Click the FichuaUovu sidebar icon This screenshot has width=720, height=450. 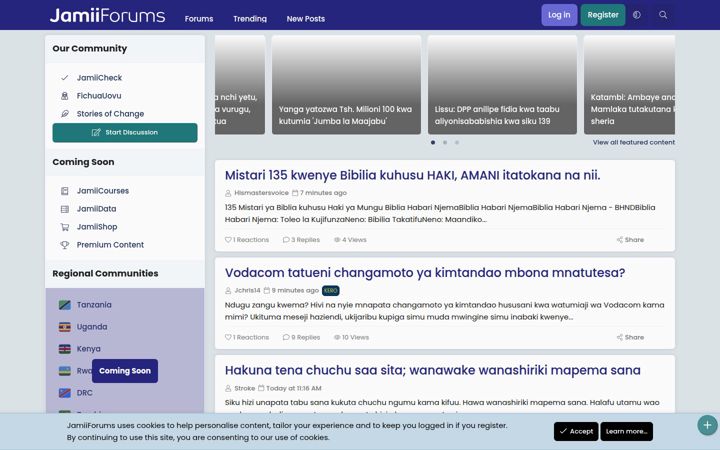pos(65,96)
